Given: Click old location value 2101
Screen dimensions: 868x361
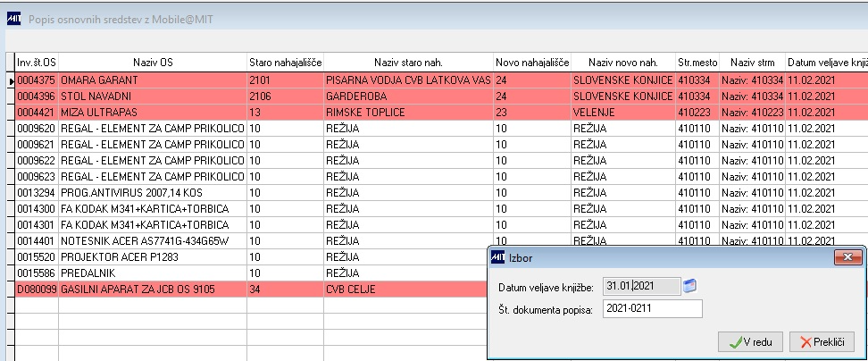Looking at the screenshot, I should pyautogui.click(x=285, y=80).
